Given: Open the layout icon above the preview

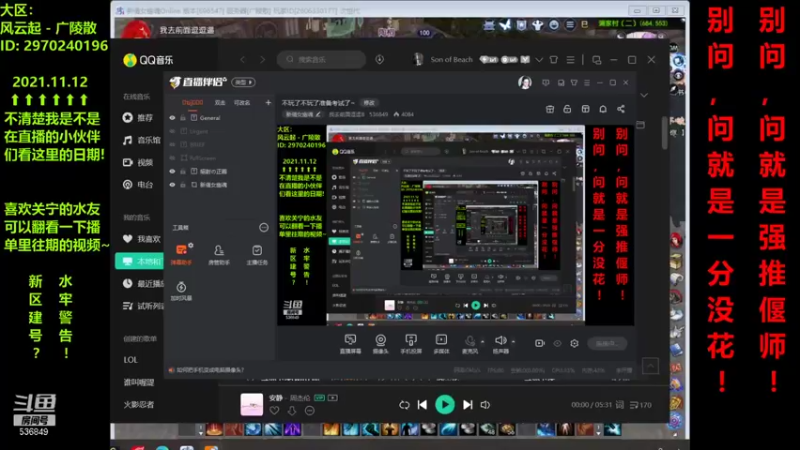Looking at the screenshot, I should (585, 109).
